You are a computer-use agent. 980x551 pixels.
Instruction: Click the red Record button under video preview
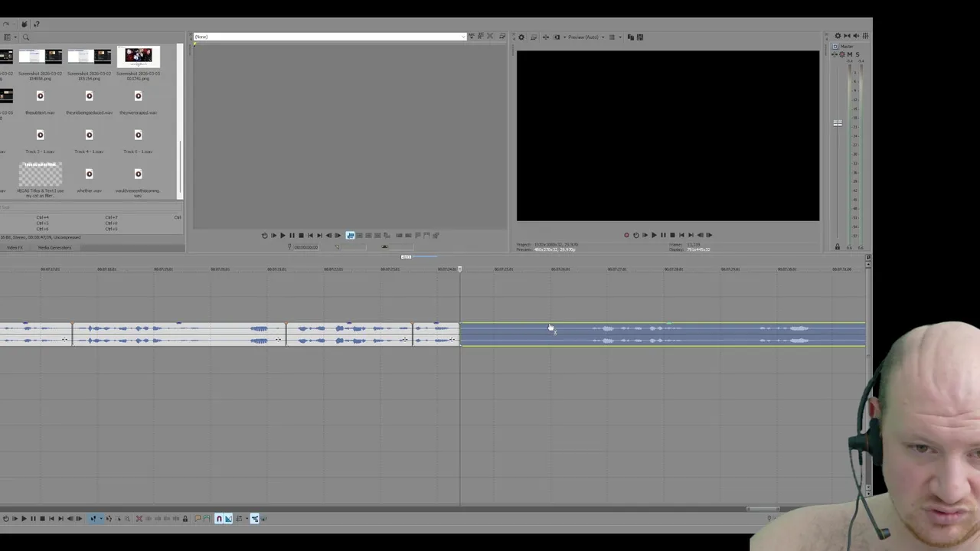[x=626, y=235]
